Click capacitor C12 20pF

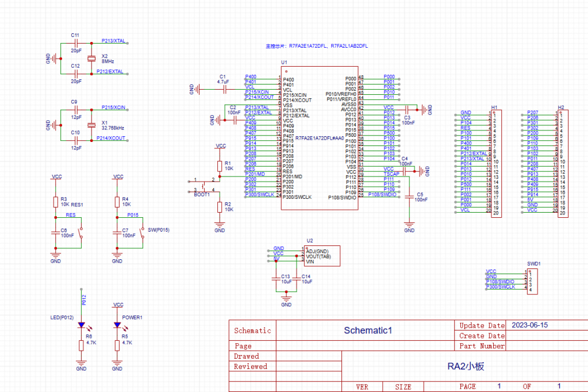click(76, 74)
